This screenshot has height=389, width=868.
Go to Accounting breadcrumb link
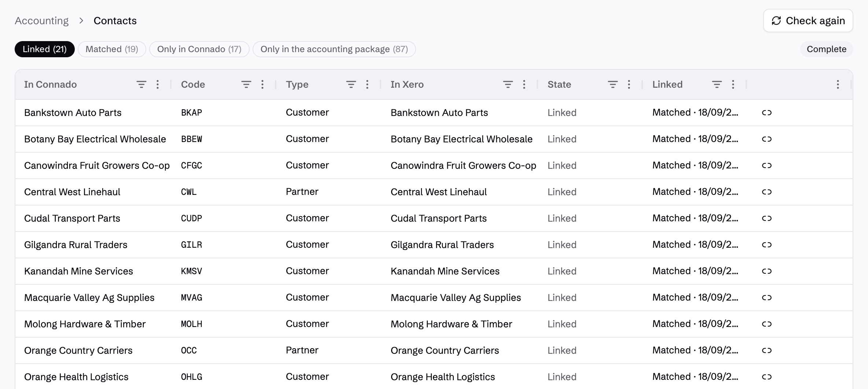pyautogui.click(x=42, y=21)
